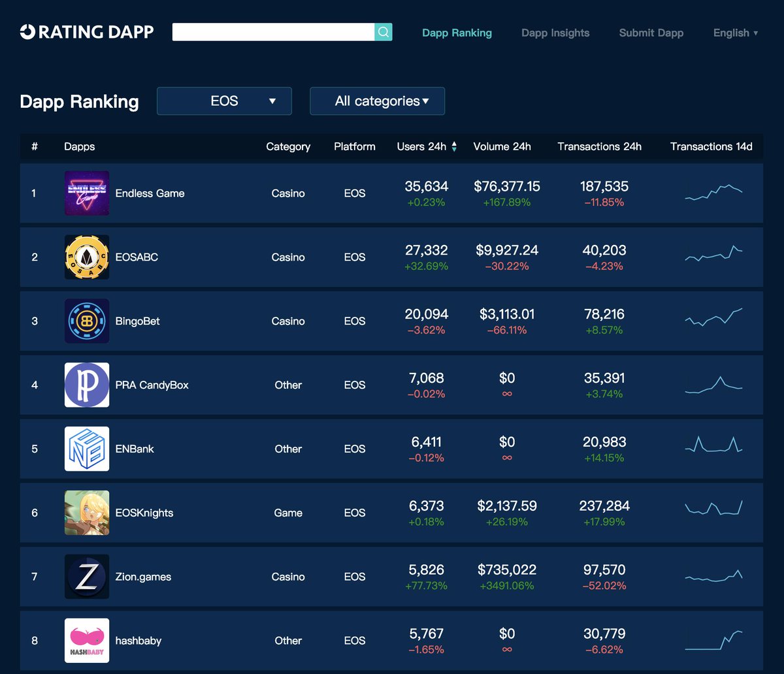Click the $76,377.15 volume value
784x674 pixels.
coord(507,186)
